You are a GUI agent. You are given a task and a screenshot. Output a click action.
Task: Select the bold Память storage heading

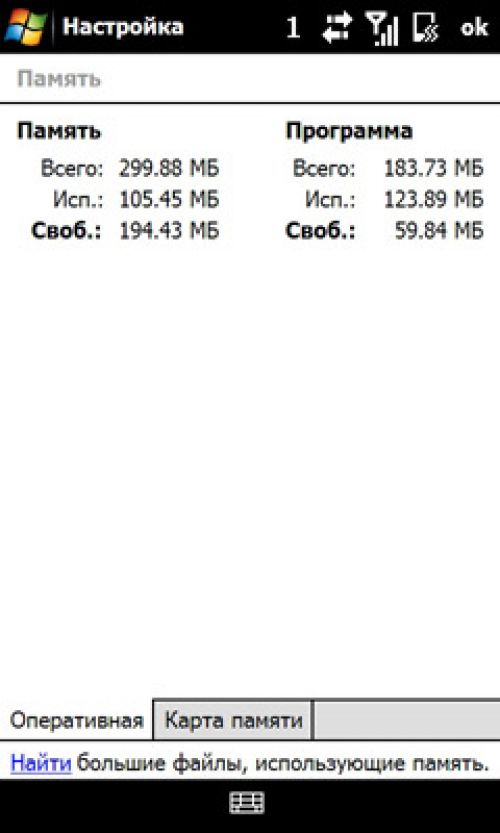tap(59, 131)
